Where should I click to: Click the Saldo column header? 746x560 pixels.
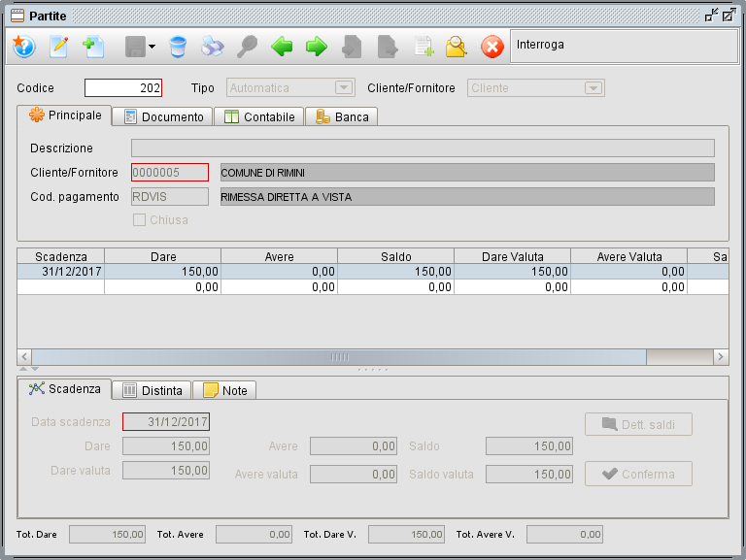click(x=396, y=256)
